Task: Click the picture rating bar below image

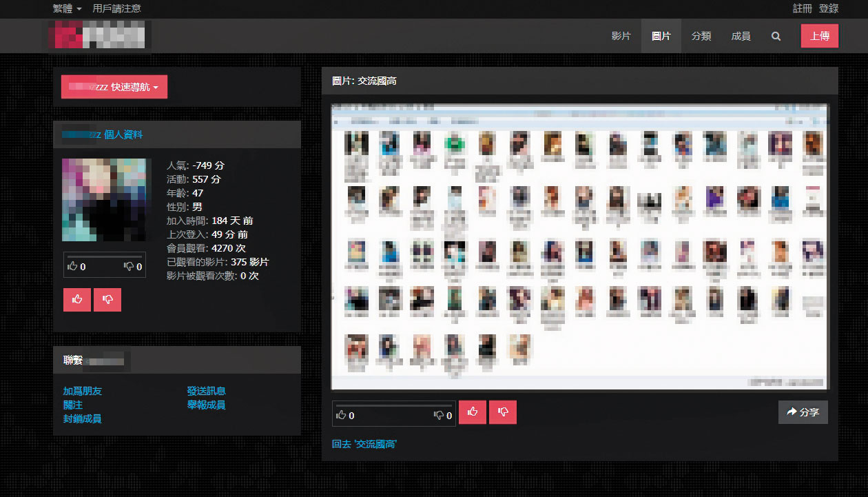Action: [393, 414]
